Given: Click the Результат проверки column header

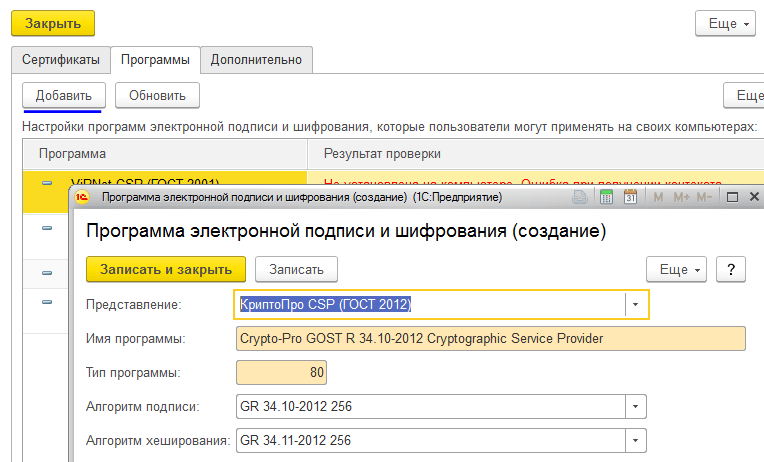Looking at the screenshot, I should [536, 154].
